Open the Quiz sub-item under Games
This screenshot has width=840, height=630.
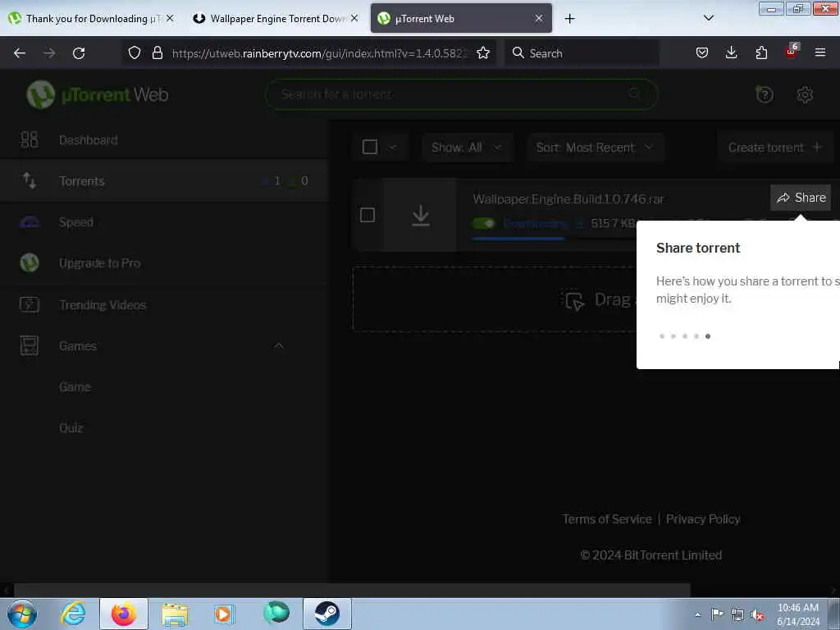tap(71, 428)
